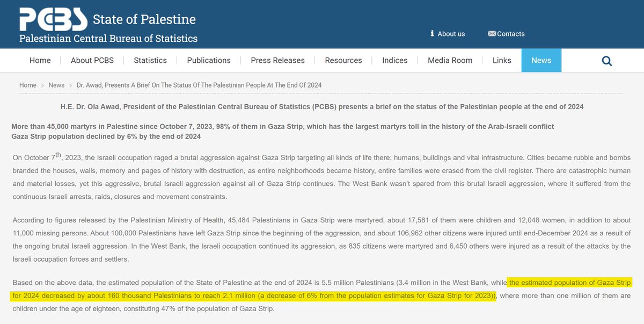Open the About us link

coord(451,33)
